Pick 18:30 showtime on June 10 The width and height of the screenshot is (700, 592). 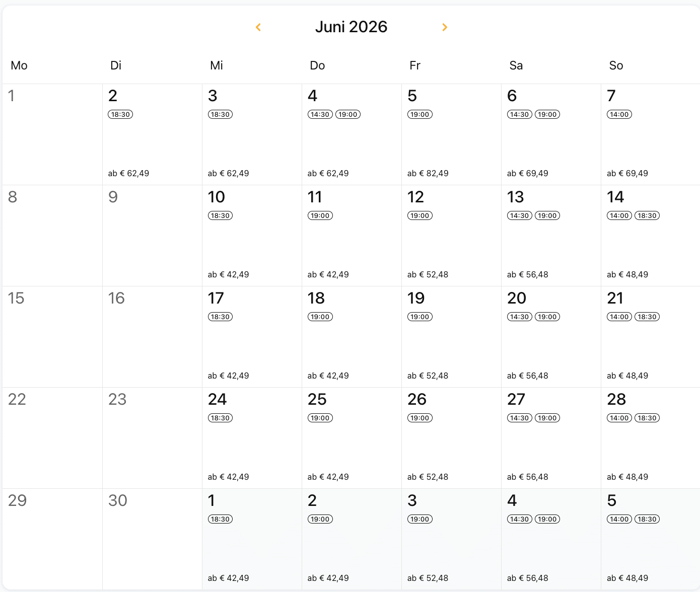click(x=220, y=215)
